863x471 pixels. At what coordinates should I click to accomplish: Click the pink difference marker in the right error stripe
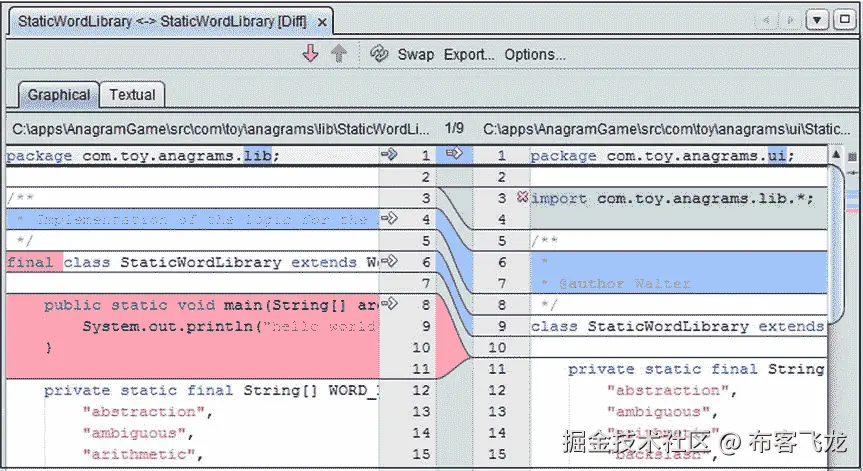tap(853, 210)
